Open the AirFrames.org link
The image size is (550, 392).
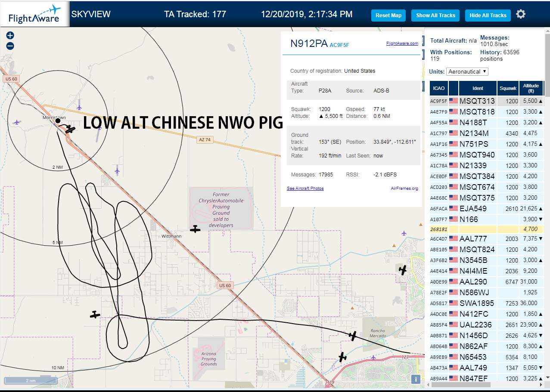(404, 188)
